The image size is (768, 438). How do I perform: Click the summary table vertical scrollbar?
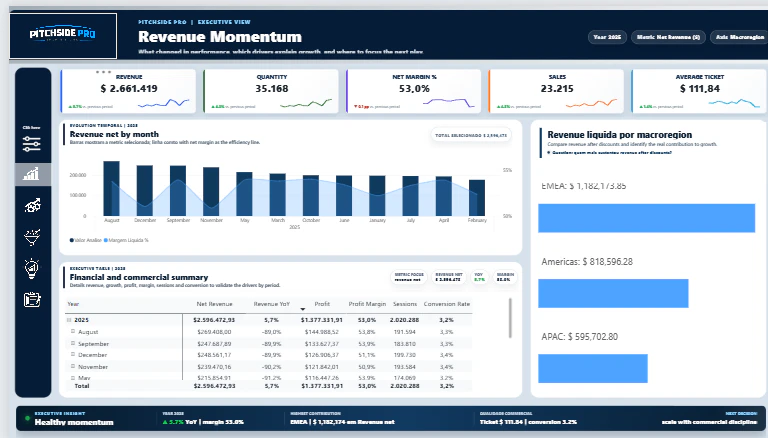tap(510, 318)
